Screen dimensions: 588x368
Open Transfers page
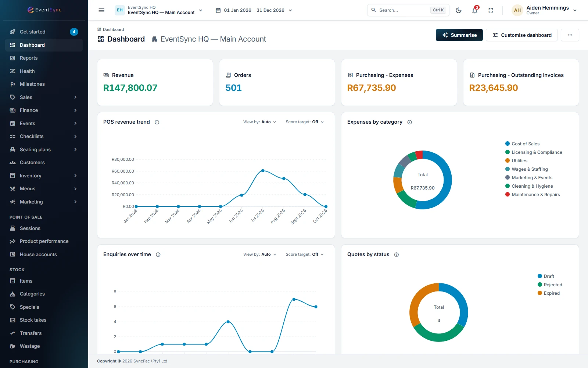(x=44, y=333)
